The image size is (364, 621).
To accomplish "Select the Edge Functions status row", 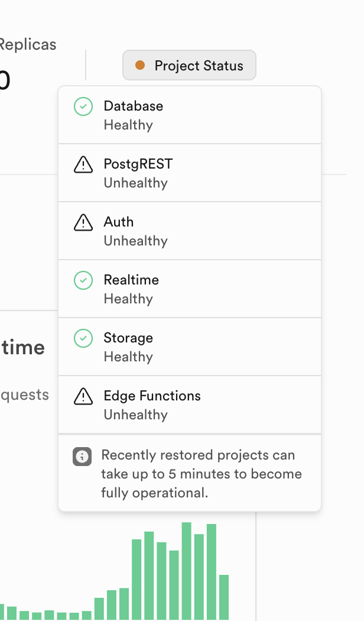I will (x=189, y=405).
